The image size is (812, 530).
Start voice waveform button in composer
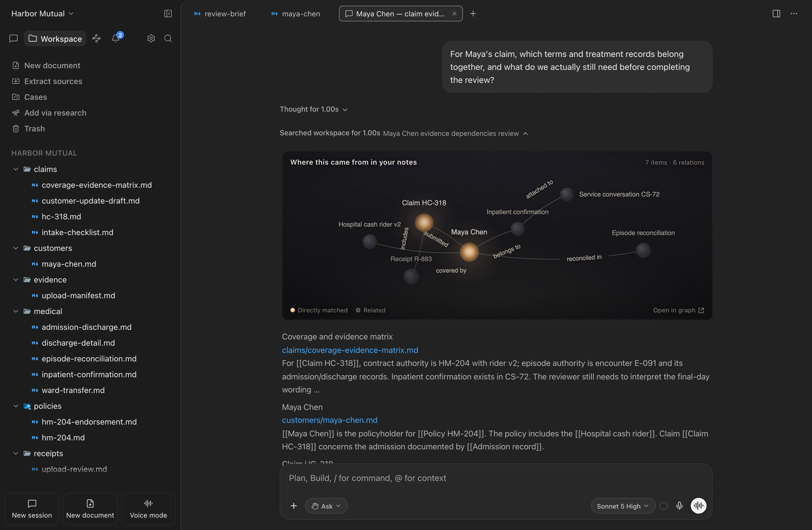[698, 505]
